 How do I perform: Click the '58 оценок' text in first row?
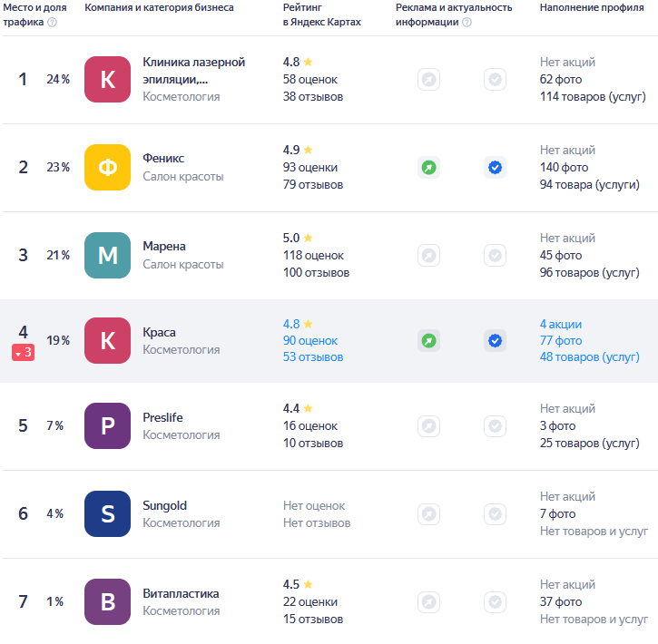tap(310, 79)
